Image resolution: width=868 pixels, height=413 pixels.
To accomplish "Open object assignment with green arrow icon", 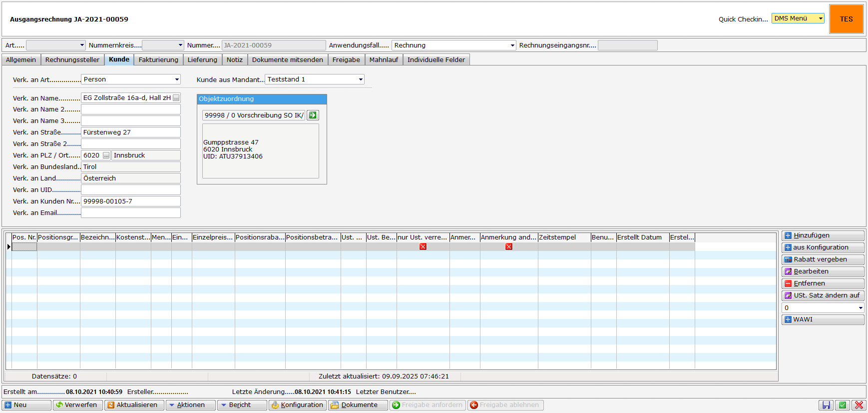I will pos(313,115).
